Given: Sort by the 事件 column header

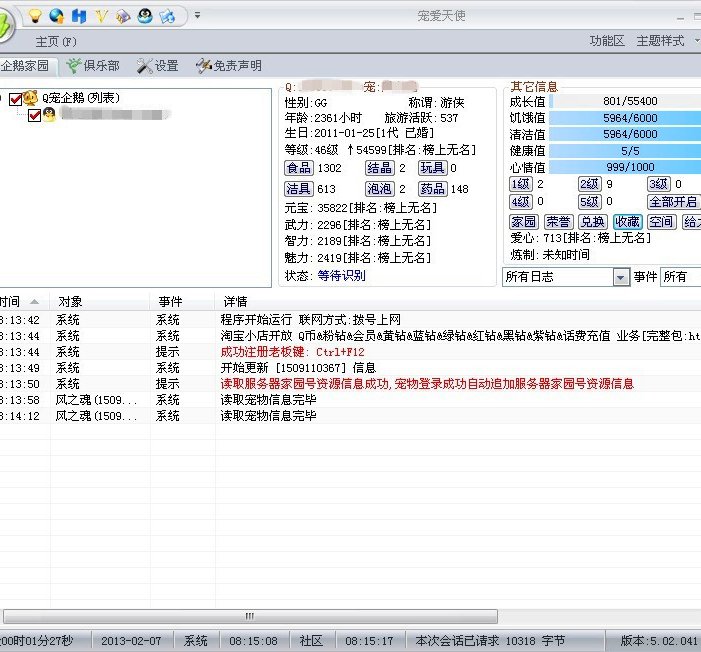Looking at the screenshot, I should 182,302.
